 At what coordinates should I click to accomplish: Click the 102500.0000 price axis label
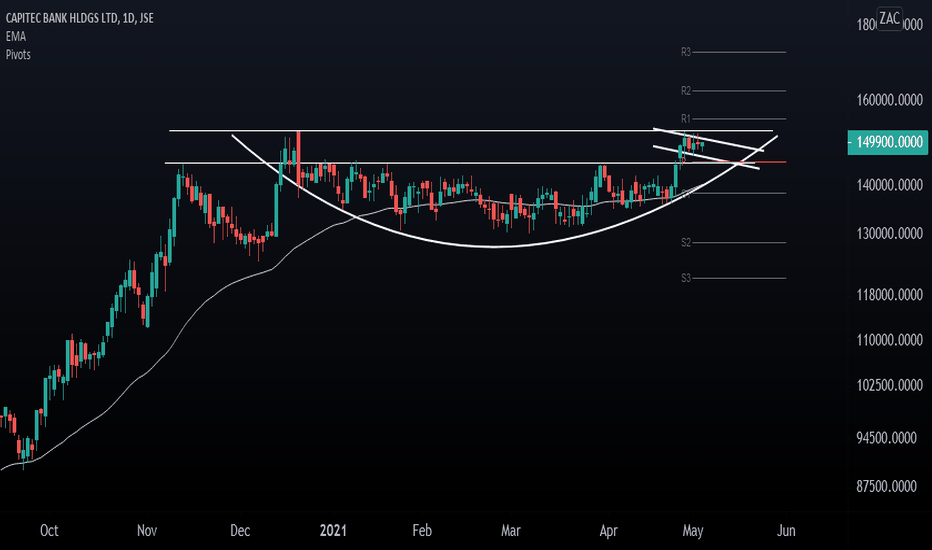pos(889,385)
